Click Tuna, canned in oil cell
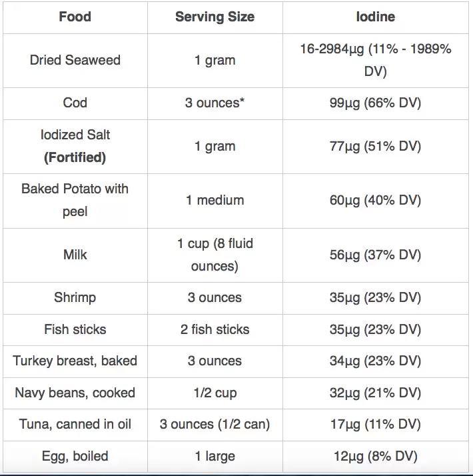The image size is (473, 476). (x=75, y=425)
